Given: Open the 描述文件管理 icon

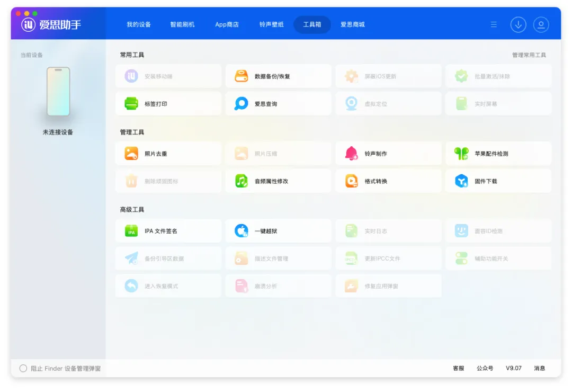Looking at the screenshot, I should tap(241, 259).
